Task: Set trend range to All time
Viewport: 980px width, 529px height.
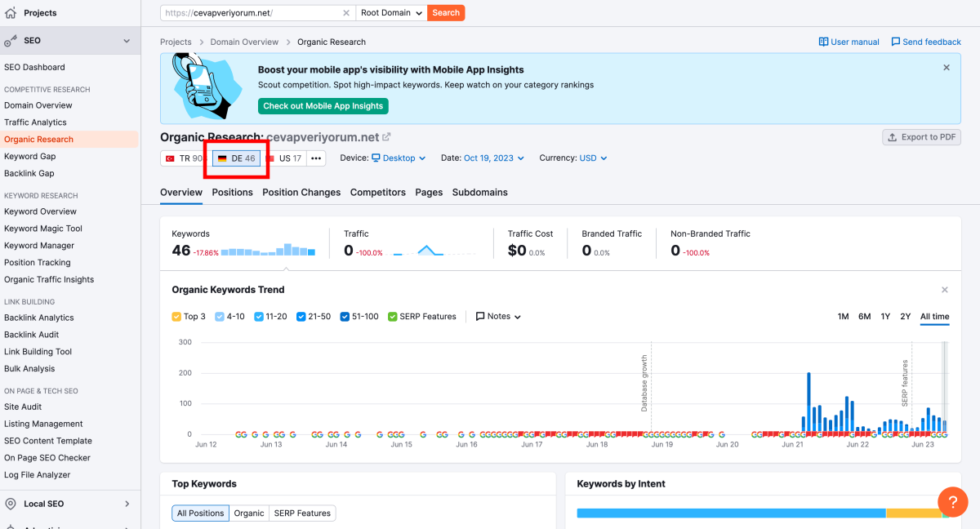Action: coord(935,317)
